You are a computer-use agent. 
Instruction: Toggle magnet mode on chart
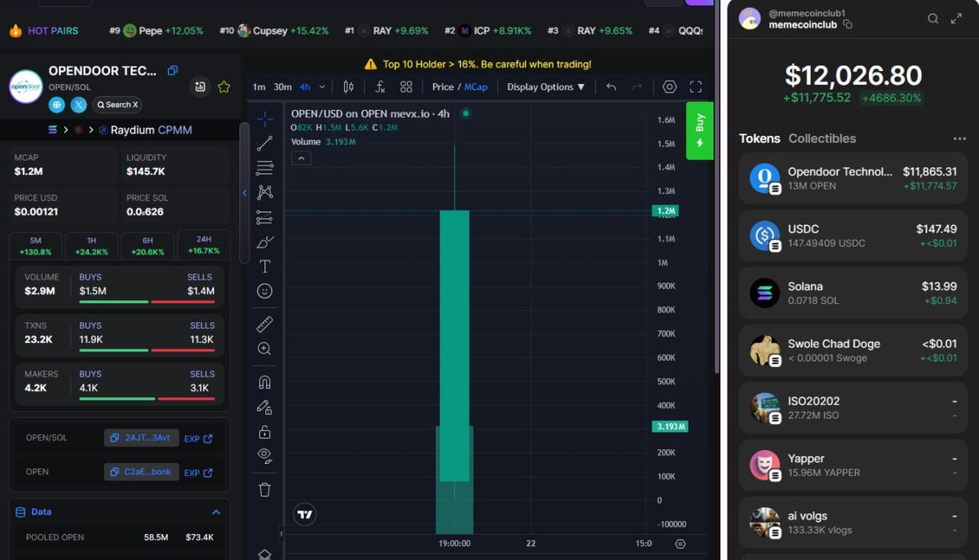click(264, 382)
